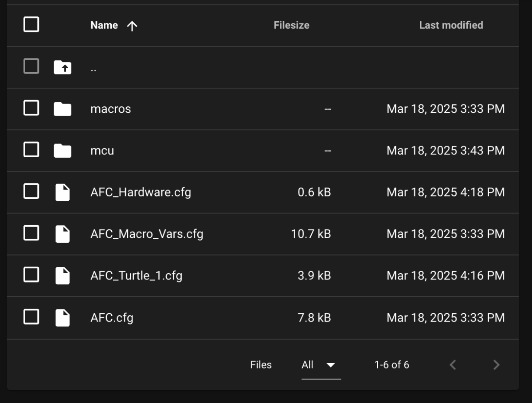Click the AFC_Turtle_1.cfg file icon

pyautogui.click(x=63, y=275)
